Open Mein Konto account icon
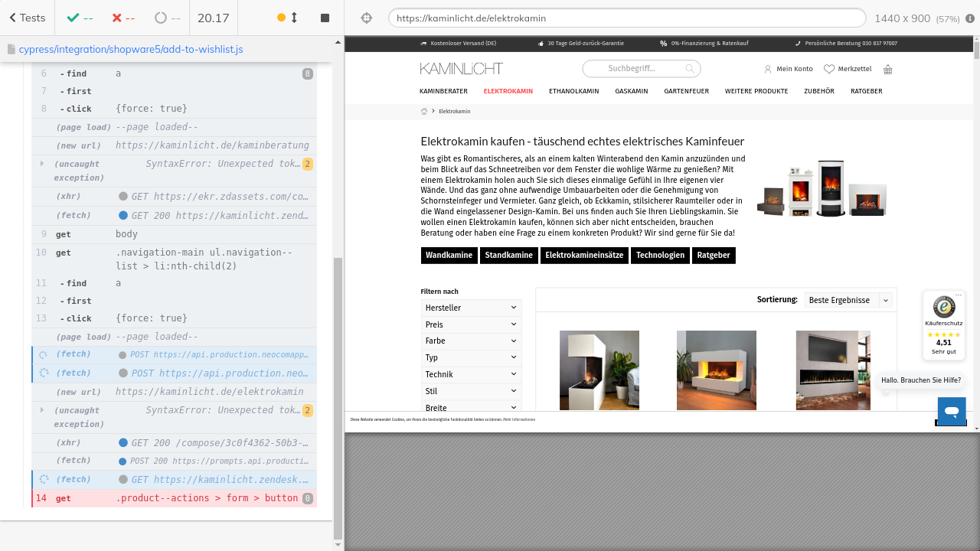Screen dimensions: 980x551 [x=768, y=69]
